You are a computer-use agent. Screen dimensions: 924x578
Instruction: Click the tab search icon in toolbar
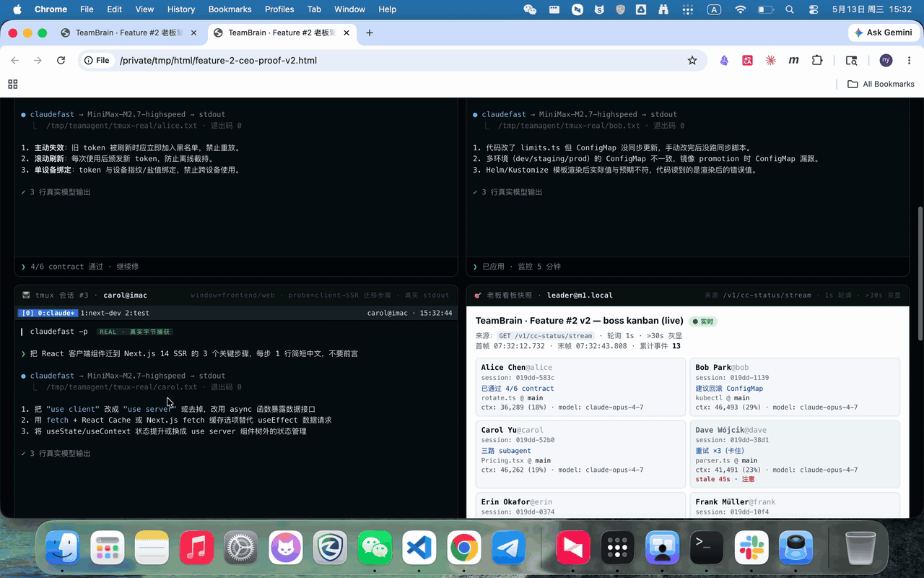[x=852, y=61]
